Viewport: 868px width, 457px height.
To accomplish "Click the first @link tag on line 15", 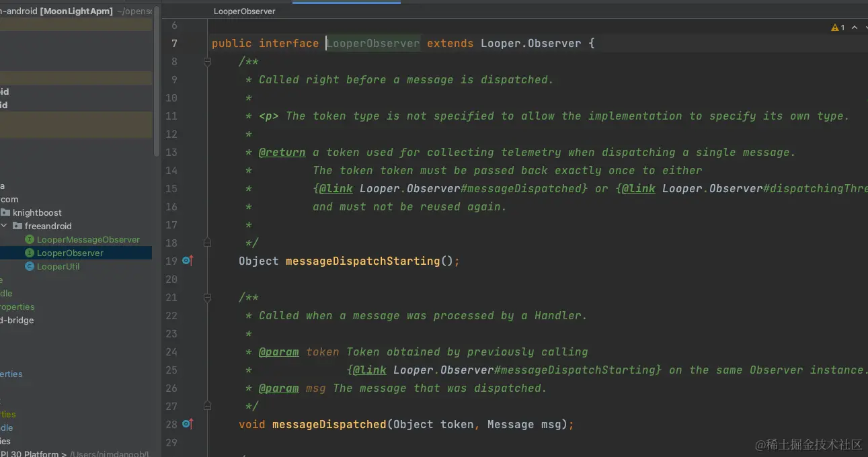I will (336, 188).
